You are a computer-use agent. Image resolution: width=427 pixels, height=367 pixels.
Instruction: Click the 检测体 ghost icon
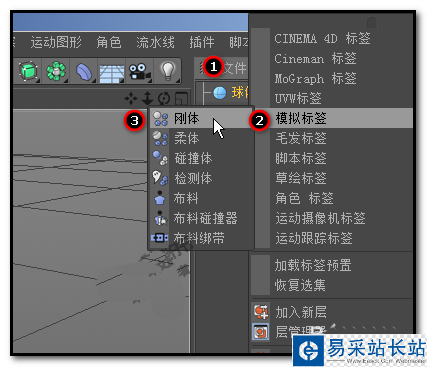[160, 178]
